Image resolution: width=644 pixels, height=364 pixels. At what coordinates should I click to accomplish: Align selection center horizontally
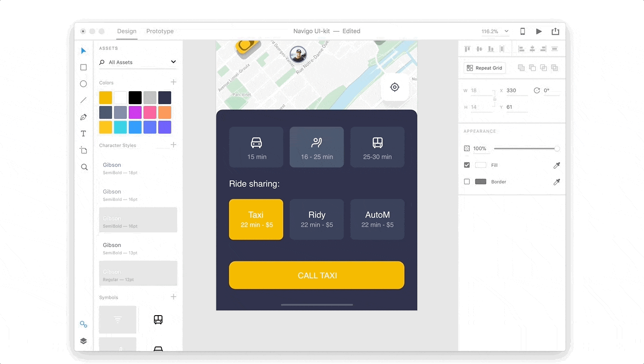pos(532,49)
